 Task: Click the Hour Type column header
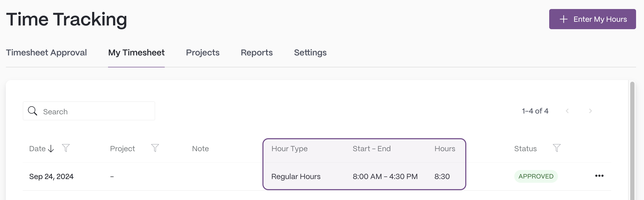pyautogui.click(x=289, y=149)
